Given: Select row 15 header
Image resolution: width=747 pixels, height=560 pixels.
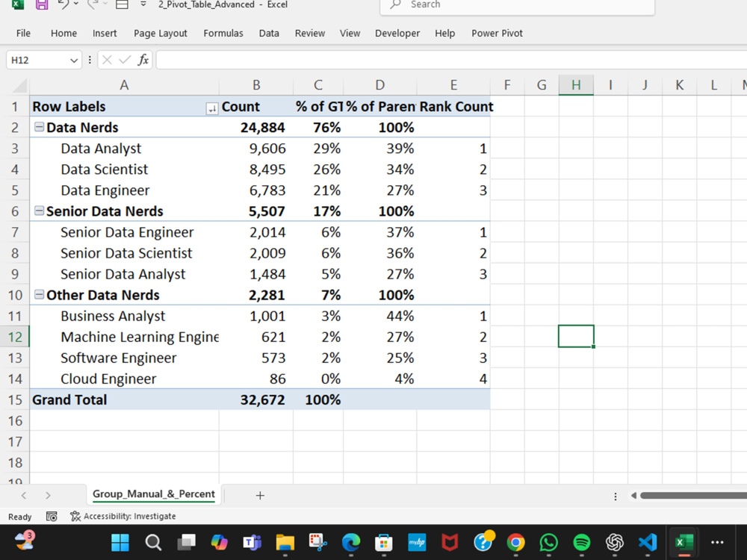Looking at the screenshot, I should pos(15,399).
